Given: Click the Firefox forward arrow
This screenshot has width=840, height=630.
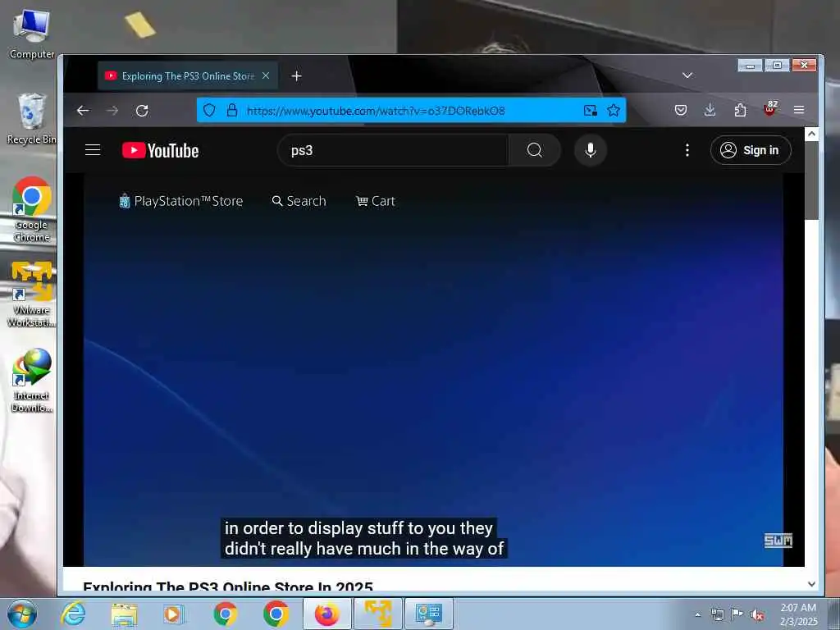Looking at the screenshot, I should click(x=112, y=111).
